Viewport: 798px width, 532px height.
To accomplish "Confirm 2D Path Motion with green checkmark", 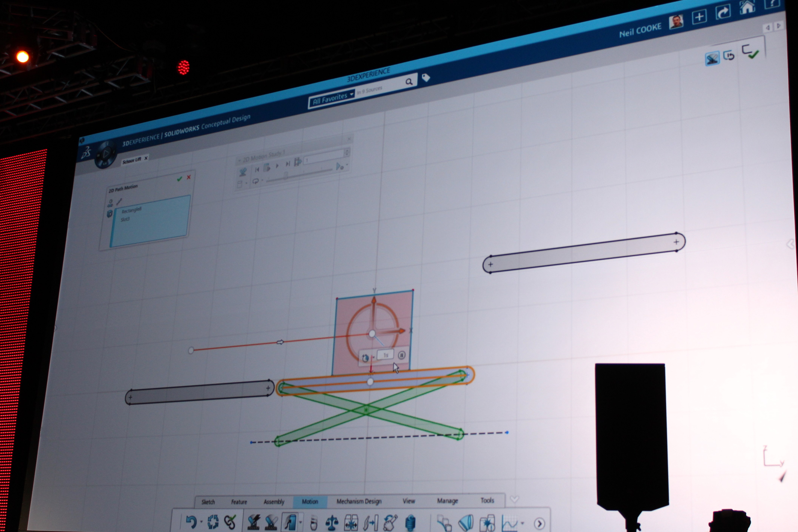I will 180,179.
